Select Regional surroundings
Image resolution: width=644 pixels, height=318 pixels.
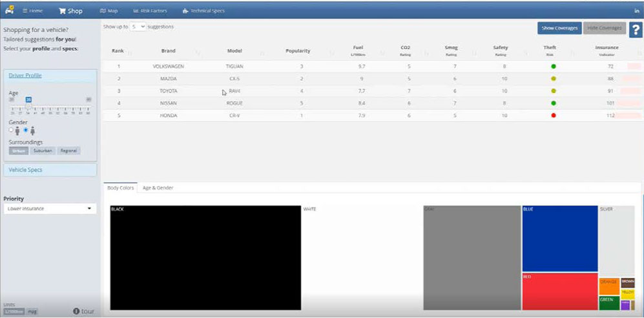click(x=68, y=151)
